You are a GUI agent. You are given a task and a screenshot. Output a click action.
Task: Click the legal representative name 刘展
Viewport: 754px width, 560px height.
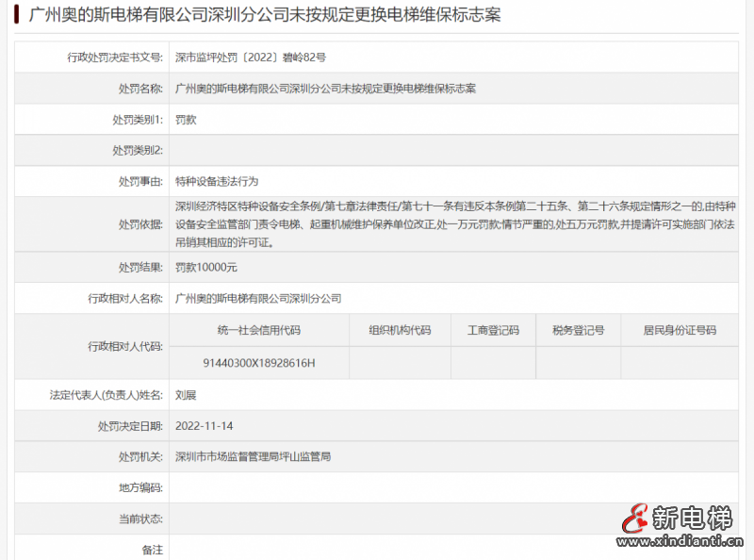point(180,395)
